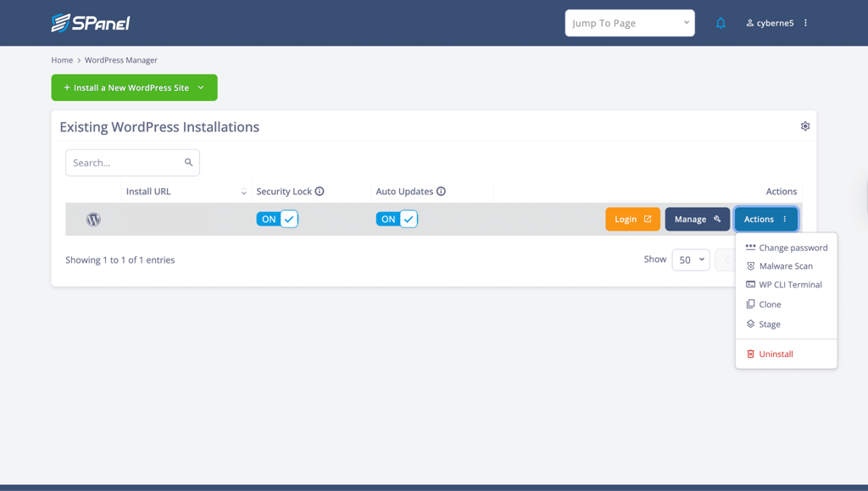The height and width of the screenshot is (491, 868).
Task: Click the orange Login button
Action: pos(632,219)
